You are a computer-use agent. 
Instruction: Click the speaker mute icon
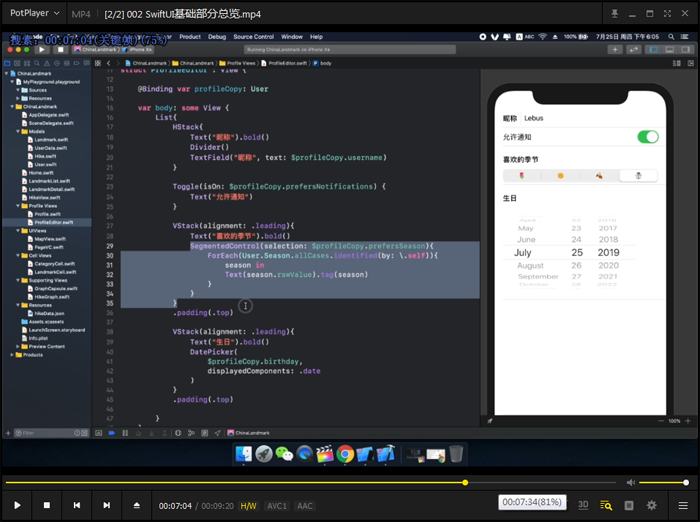630,482
